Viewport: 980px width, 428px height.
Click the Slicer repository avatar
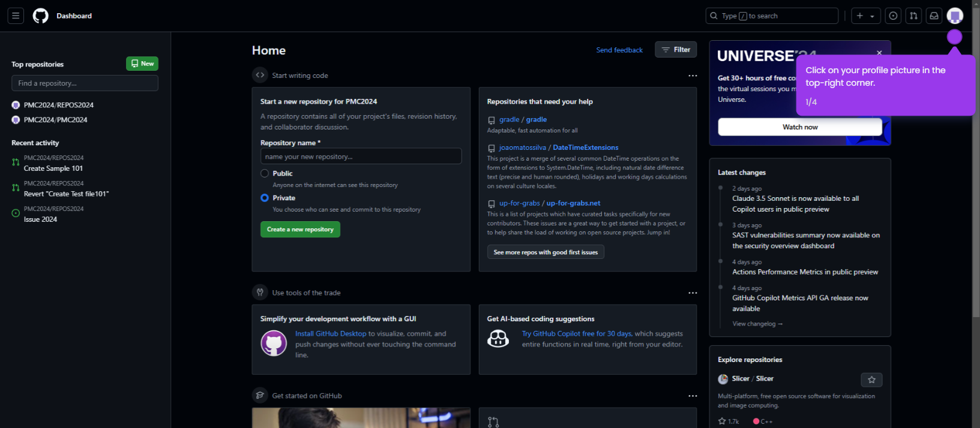pyautogui.click(x=723, y=379)
